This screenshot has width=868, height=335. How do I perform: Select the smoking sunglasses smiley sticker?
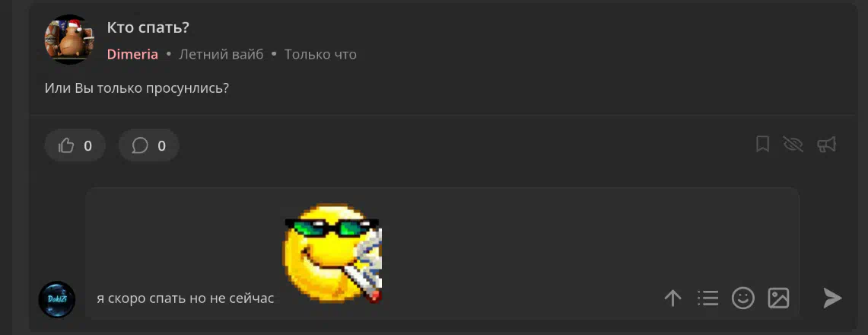click(x=332, y=253)
